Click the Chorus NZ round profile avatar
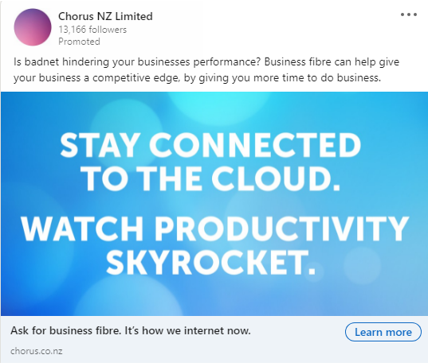 tap(33, 27)
